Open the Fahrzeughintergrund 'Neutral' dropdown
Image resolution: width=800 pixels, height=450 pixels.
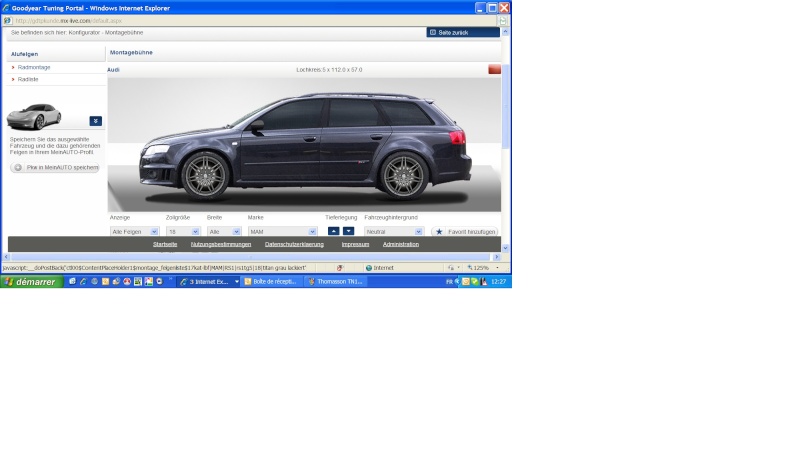394,232
